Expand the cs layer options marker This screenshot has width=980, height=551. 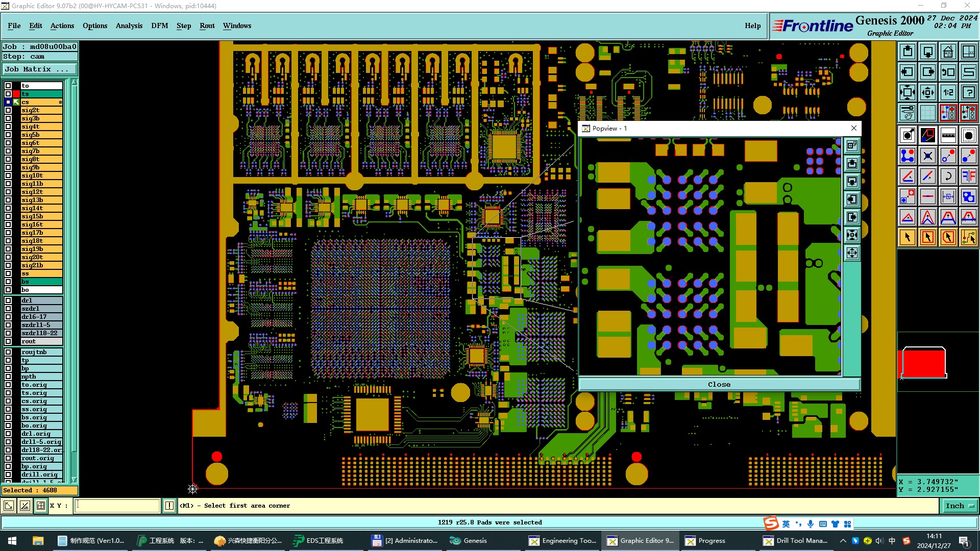pos(60,102)
